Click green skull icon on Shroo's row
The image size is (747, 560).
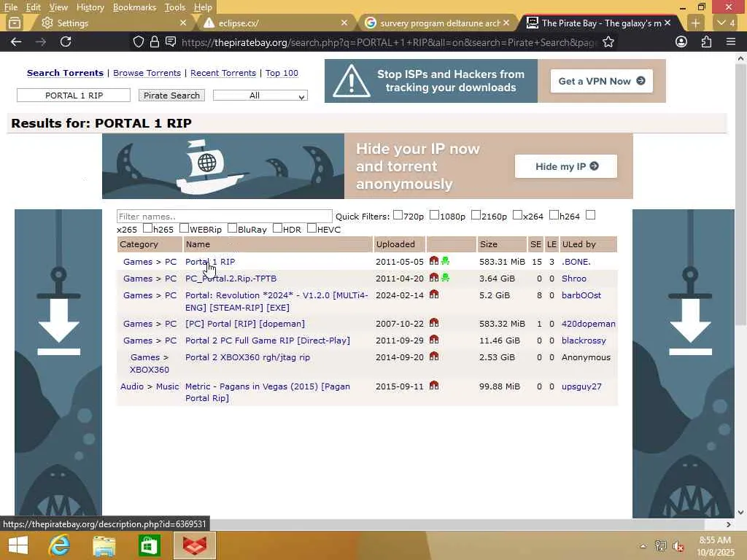pyautogui.click(x=445, y=278)
